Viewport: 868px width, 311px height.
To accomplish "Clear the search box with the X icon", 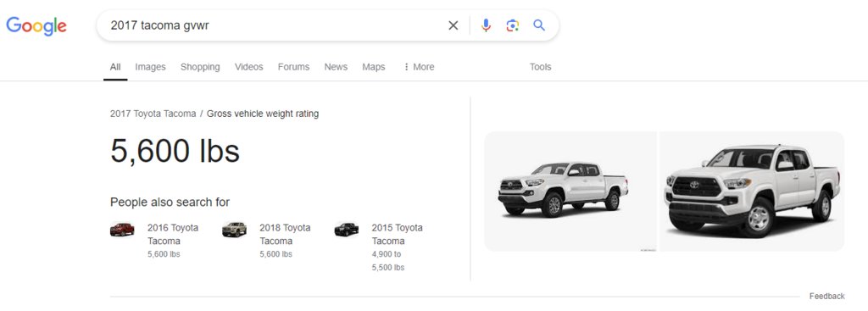I will tap(453, 25).
